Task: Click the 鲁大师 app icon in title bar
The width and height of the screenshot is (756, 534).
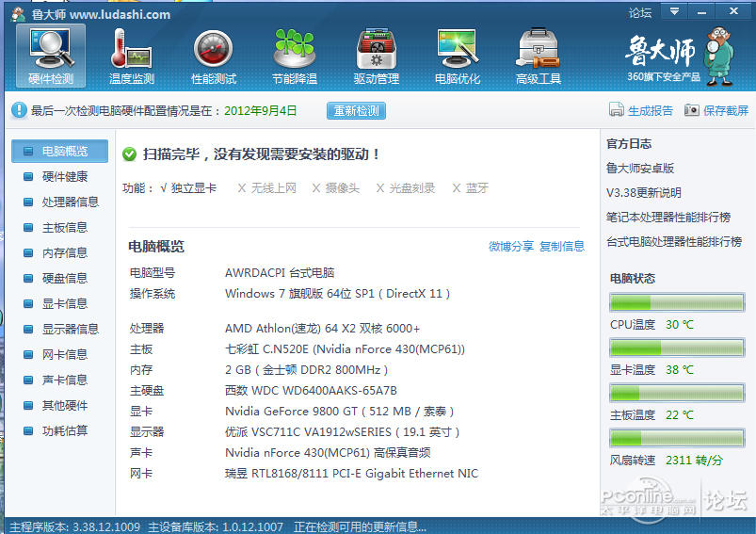Action: click(18, 14)
